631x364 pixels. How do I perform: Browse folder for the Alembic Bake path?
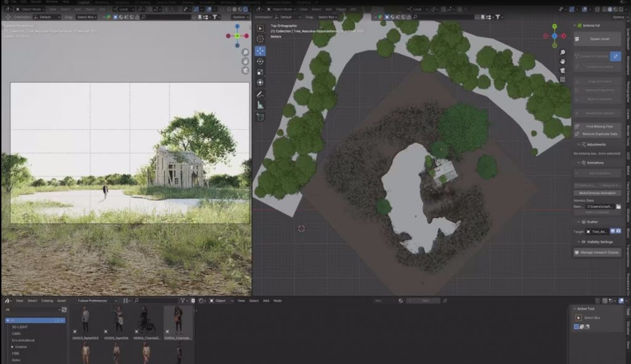(x=618, y=206)
